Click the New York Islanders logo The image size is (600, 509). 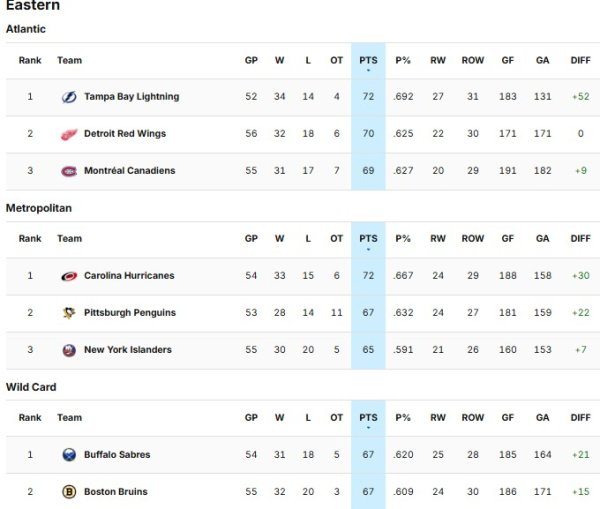(x=69, y=350)
